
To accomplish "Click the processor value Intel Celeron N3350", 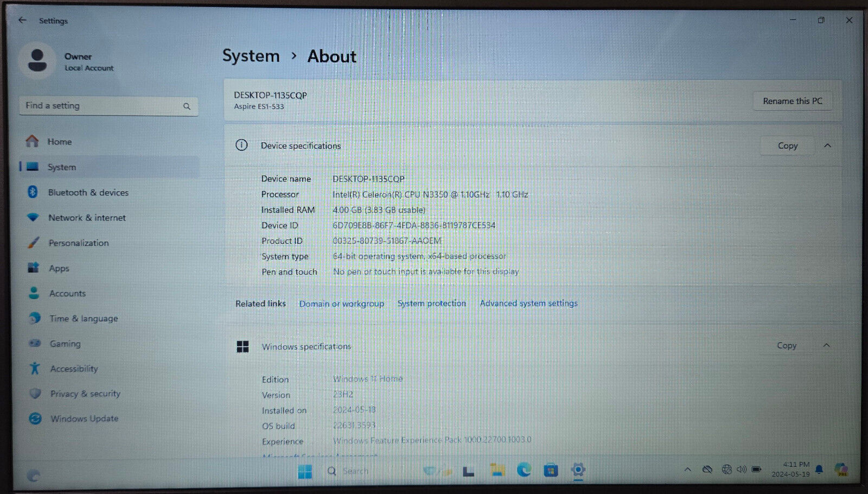I will [x=430, y=194].
